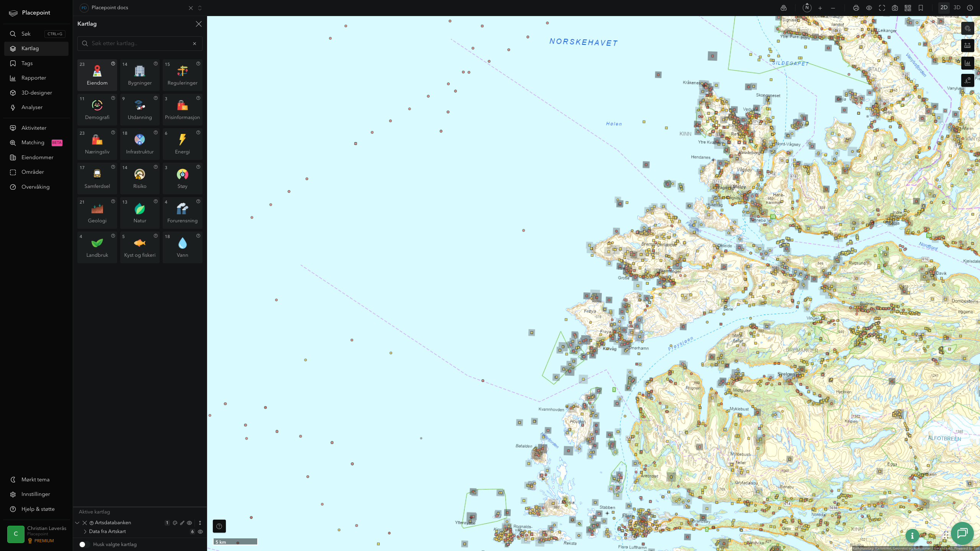Open the Søk menu item
Image resolution: width=980 pixels, height=551 pixels.
coord(36,34)
